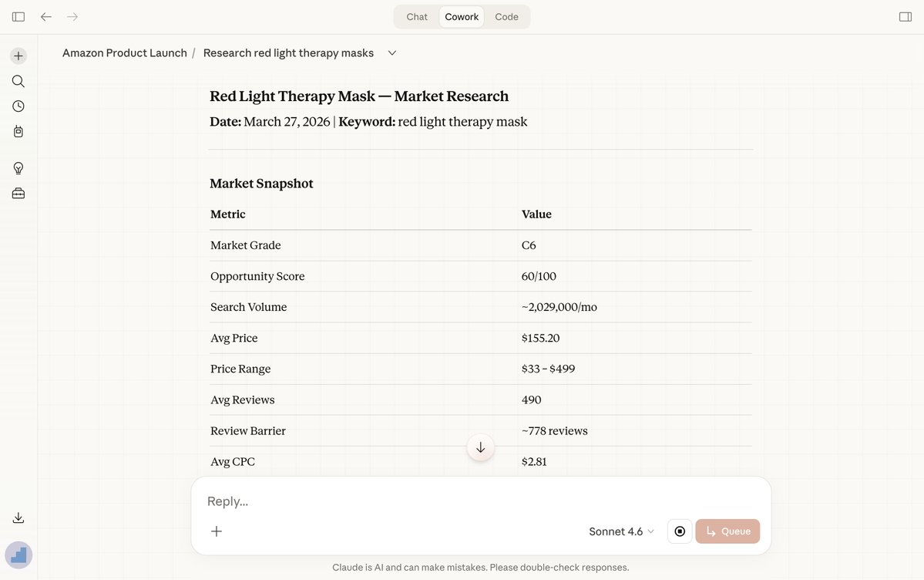Image resolution: width=924 pixels, height=580 pixels.
Task: Click the Avg Reviews row label
Action: click(242, 400)
